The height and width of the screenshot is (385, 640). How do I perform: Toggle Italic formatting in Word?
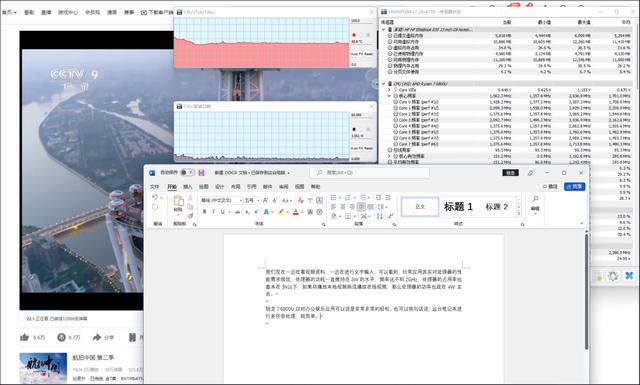point(213,211)
